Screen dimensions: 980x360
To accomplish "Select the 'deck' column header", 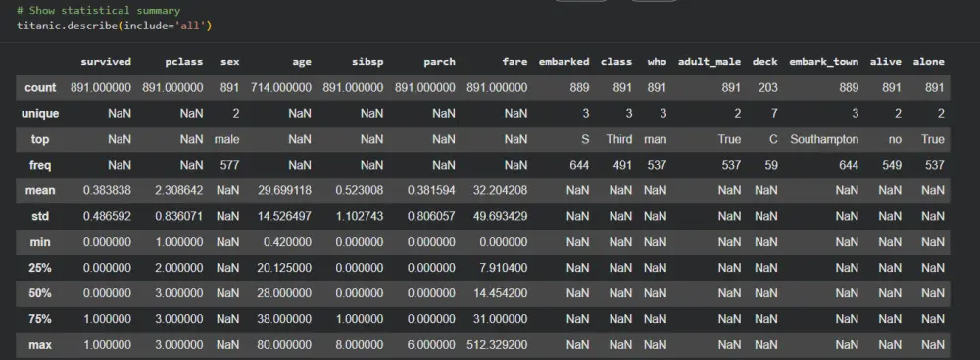I will 765,62.
